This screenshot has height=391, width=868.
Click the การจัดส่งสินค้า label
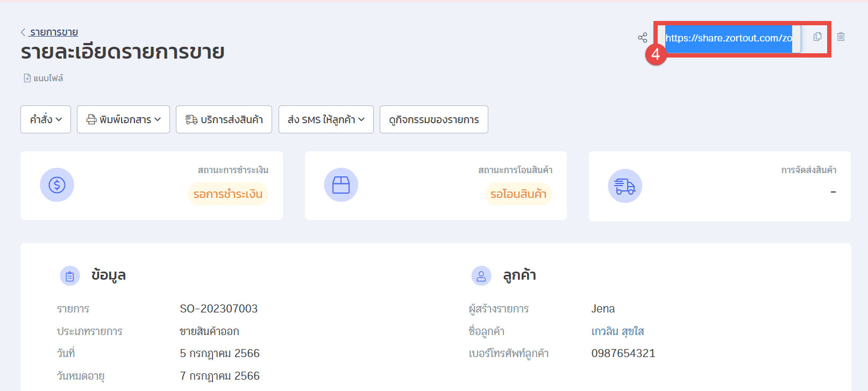tap(809, 170)
